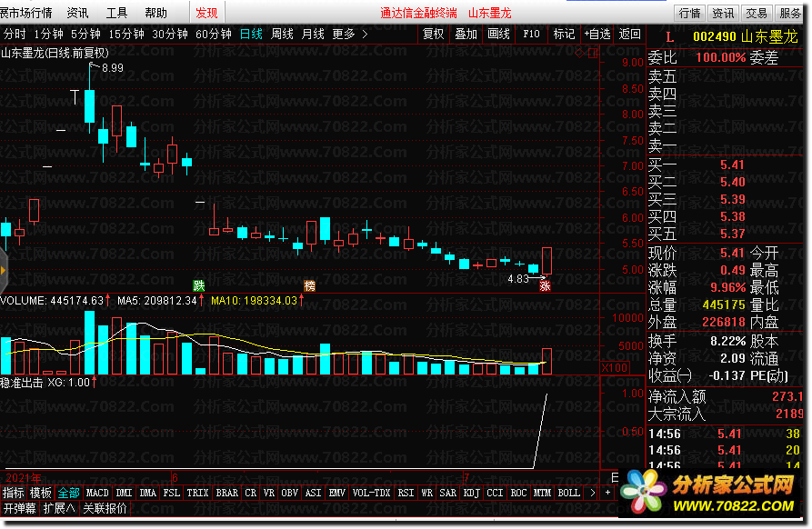This screenshot has width=812, height=529.
Task: Click the red diamond icon above the chart
Action: tap(580, 53)
